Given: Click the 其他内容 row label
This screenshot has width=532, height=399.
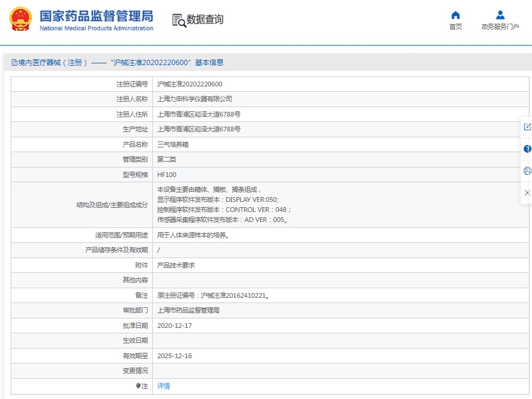Looking at the screenshot, I should point(135,280).
